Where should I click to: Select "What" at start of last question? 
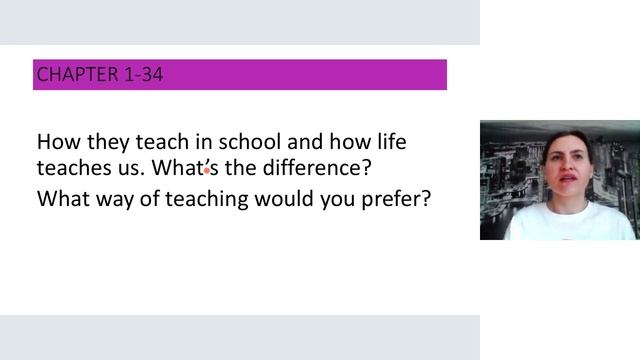63,199
